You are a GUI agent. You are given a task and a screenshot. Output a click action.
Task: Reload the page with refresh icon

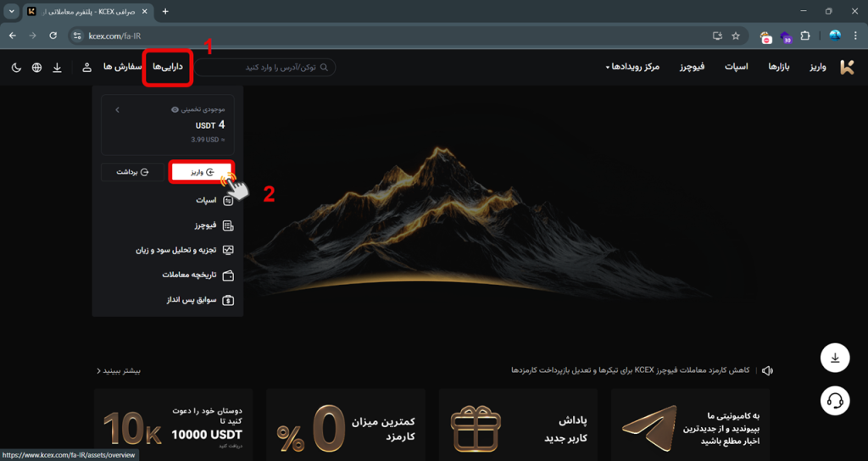pyautogui.click(x=53, y=36)
